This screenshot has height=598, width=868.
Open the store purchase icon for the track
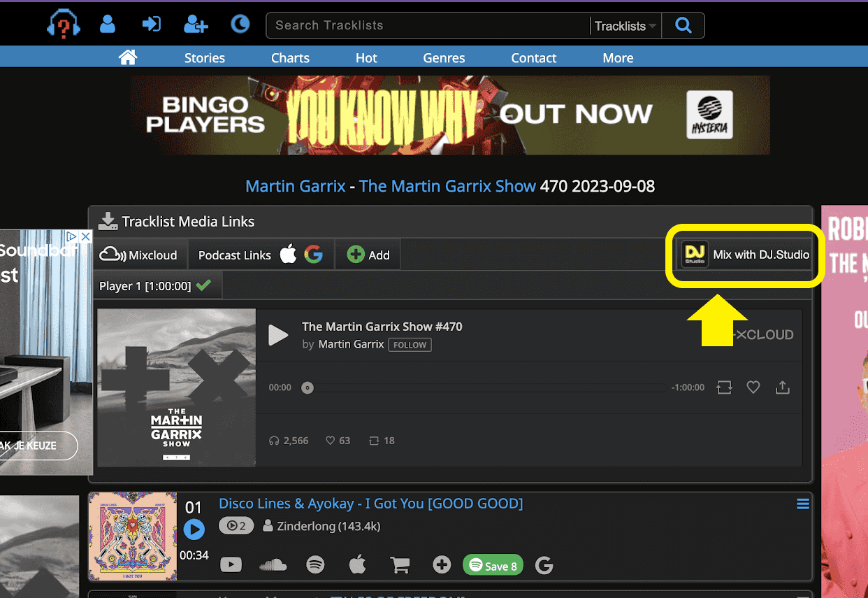point(400,564)
